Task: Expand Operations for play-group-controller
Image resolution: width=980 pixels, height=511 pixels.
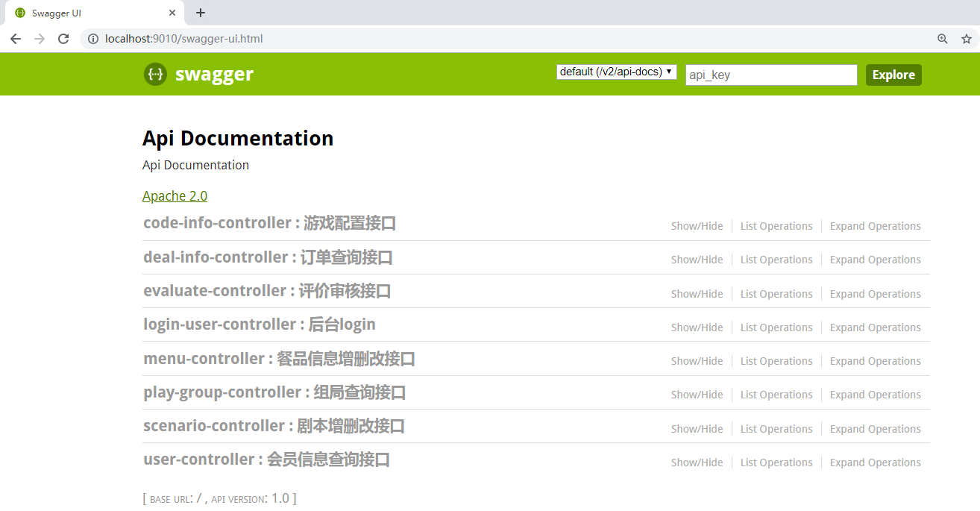Action: [x=876, y=395]
